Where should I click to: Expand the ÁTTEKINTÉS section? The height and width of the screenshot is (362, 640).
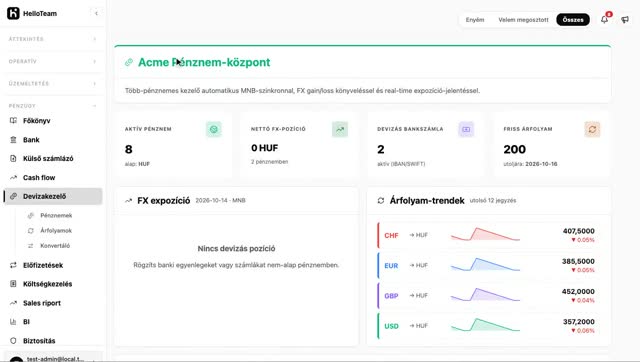pyautogui.click(x=52, y=39)
